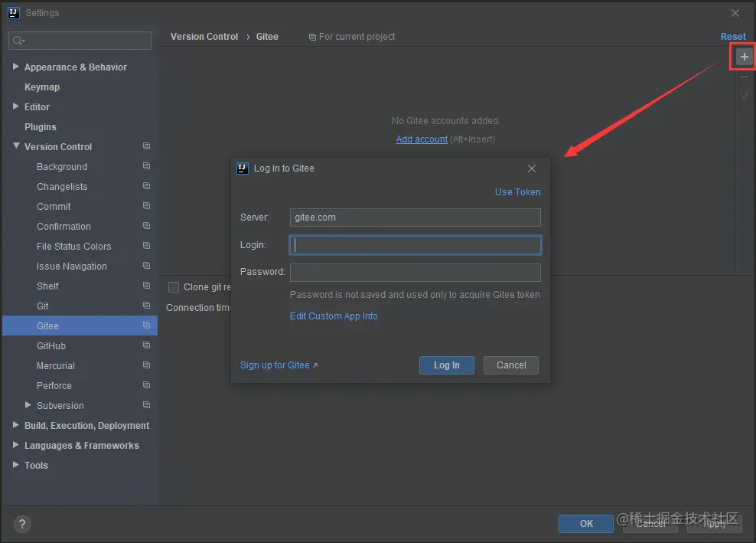
Task: Click the checkmark set default account icon
Action: 744,96
